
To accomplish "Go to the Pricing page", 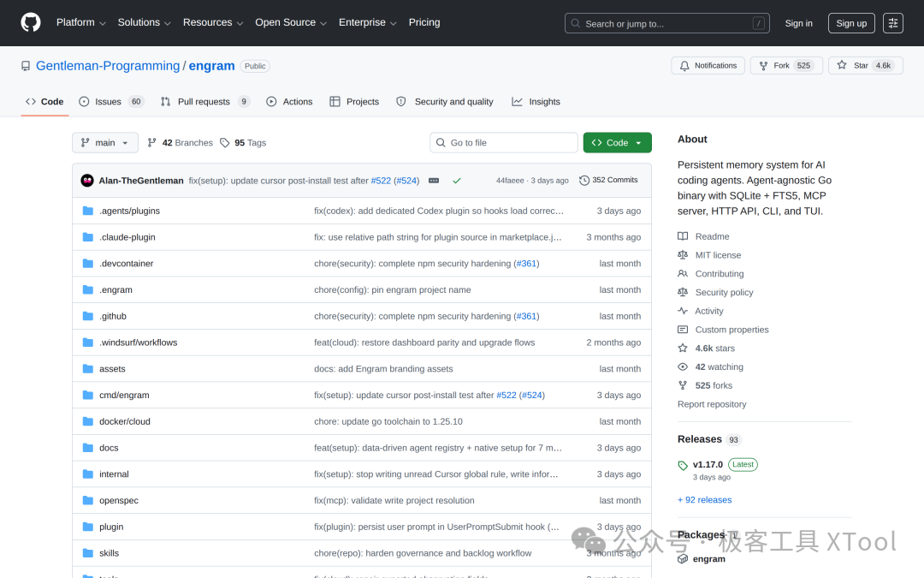I will (424, 22).
